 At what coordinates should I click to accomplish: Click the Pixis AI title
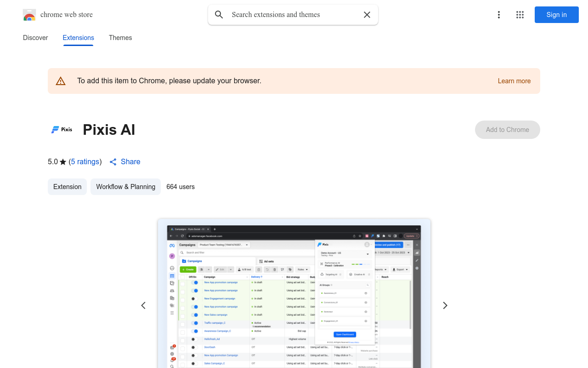coord(109,130)
